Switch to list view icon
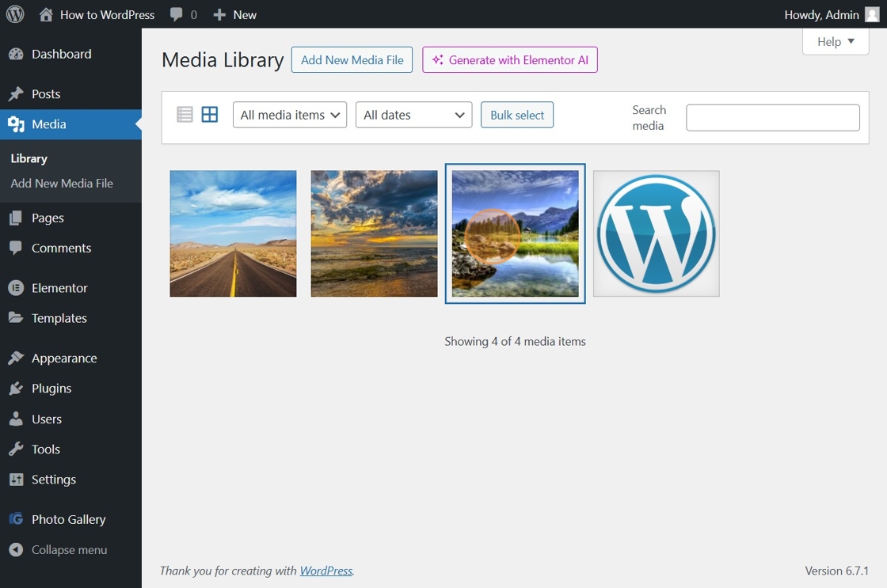Image resolution: width=887 pixels, height=588 pixels. point(185,115)
